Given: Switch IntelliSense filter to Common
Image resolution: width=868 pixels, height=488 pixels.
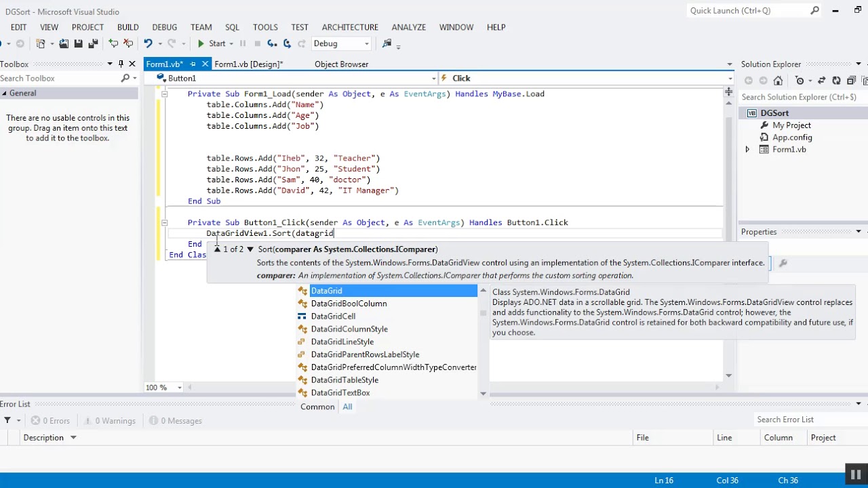Looking at the screenshot, I should tap(317, 407).
